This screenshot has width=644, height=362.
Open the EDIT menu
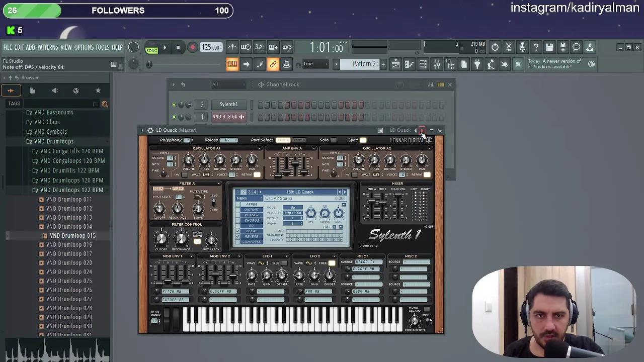[19, 47]
